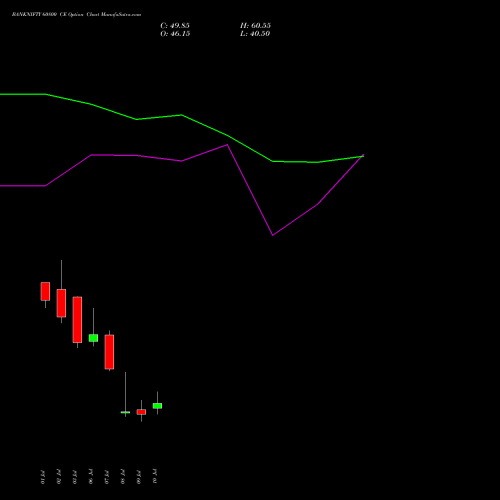Click the green candle for 10 Jul
Viewport: 500px width, 500px height.
(157, 406)
